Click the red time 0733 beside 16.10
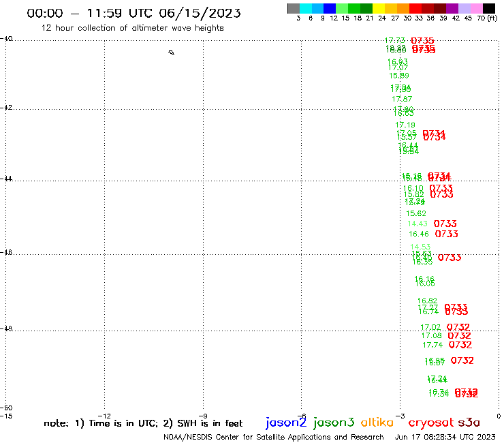 pyautogui.click(x=441, y=188)
